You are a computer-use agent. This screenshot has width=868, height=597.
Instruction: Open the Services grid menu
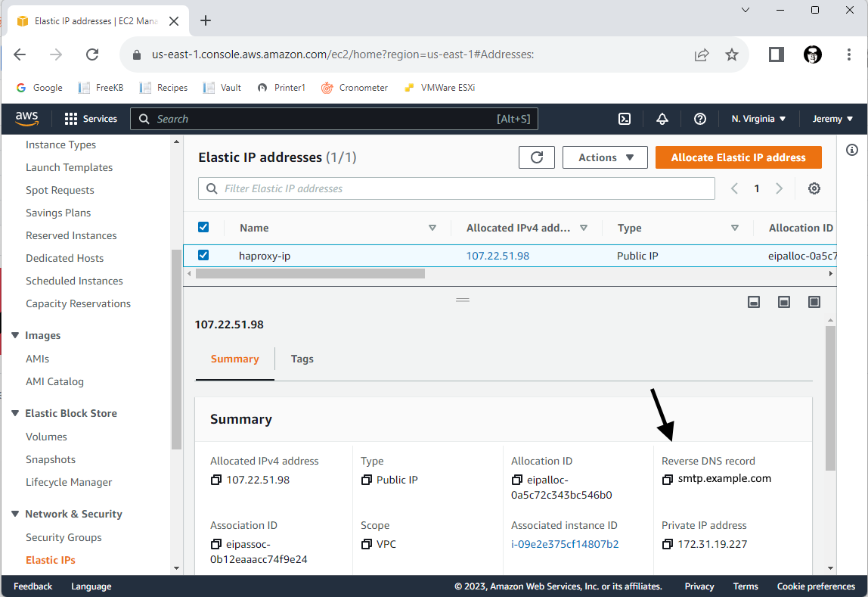91,119
